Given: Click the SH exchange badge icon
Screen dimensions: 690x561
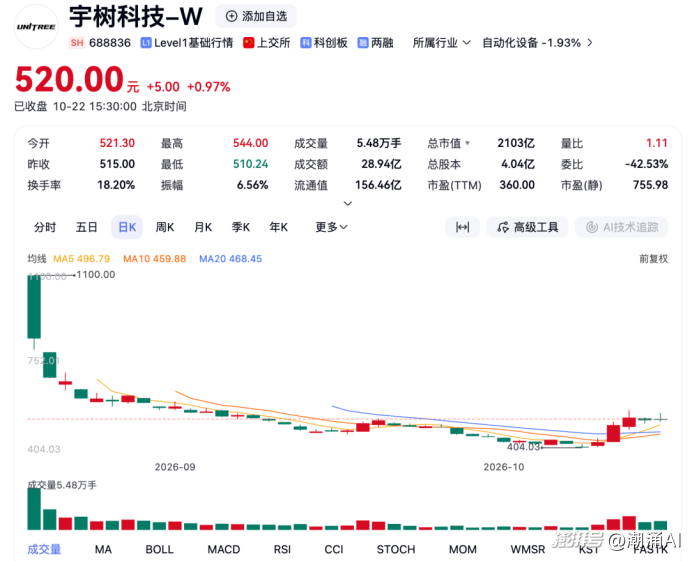Looking at the screenshot, I should click(77, 43).
